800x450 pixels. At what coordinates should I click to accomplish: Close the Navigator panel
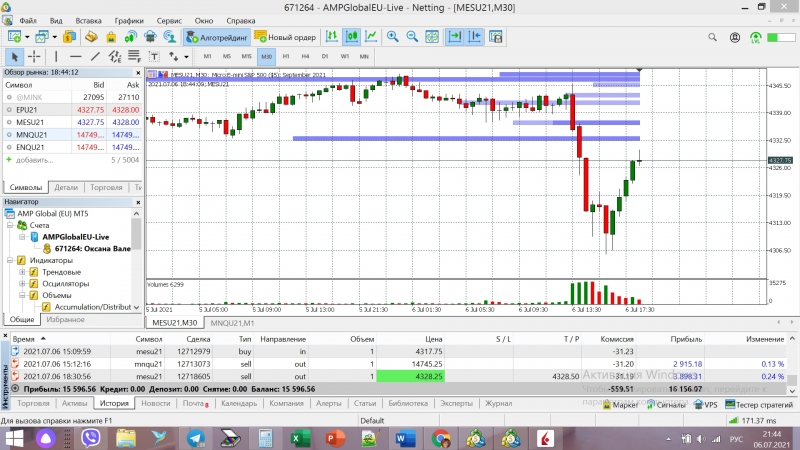pyautogui.click(x=138, y=202)
